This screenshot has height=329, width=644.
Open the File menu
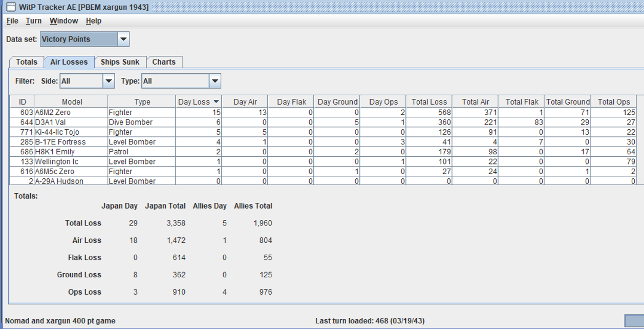click(12, 21)
